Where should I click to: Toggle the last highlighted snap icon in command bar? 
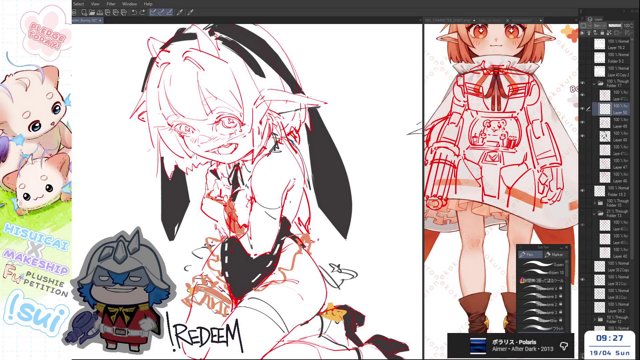(x=170, y=12)
